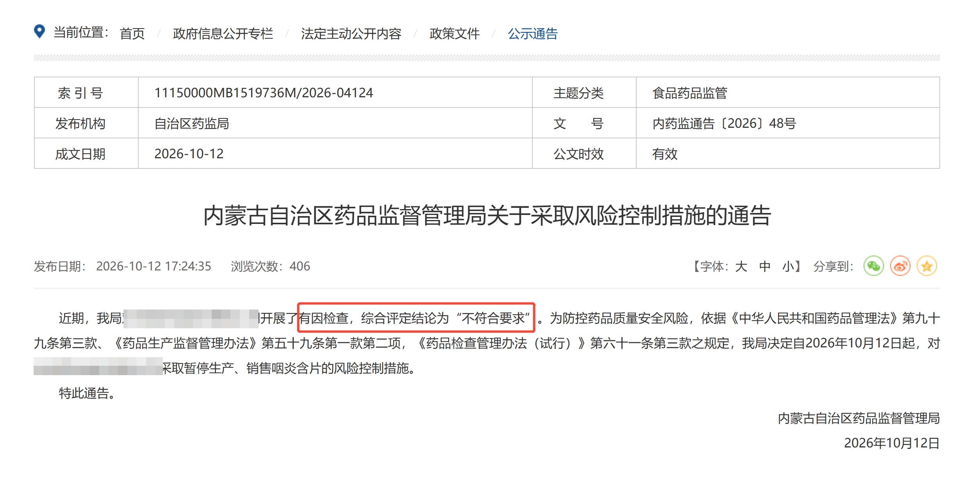
Task: Click the 公文时效 label cell
Action: [x=584, y=154]
